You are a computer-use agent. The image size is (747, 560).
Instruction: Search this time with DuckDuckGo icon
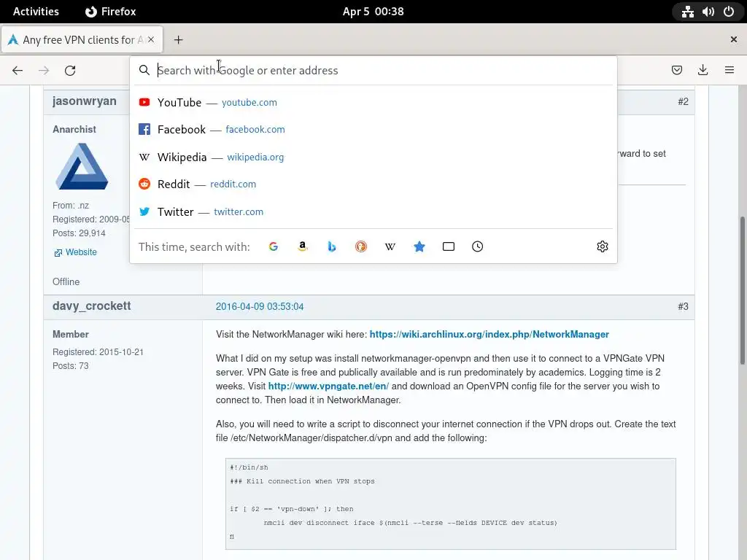[x=361, y=246]
